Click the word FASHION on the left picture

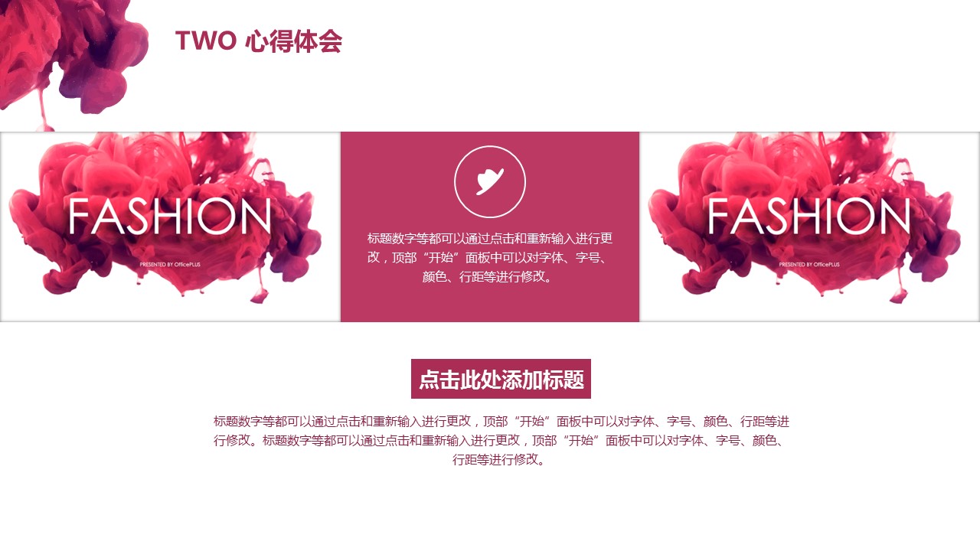(x=169, y=216)
